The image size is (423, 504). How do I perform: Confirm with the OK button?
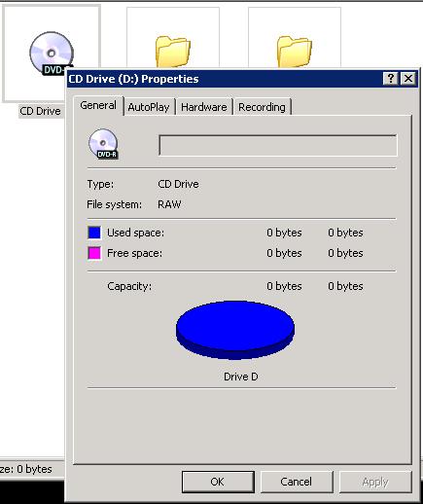[x=218, y=482]
